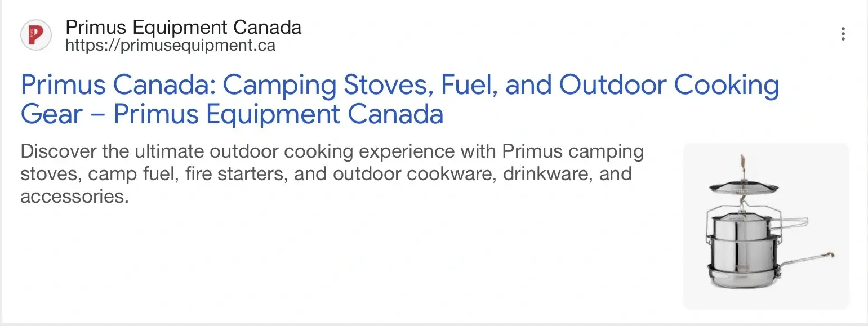Click the word "Cooking" in the headline
The image size is (868, 326).
pyautogui.click(x=726, y=86)
